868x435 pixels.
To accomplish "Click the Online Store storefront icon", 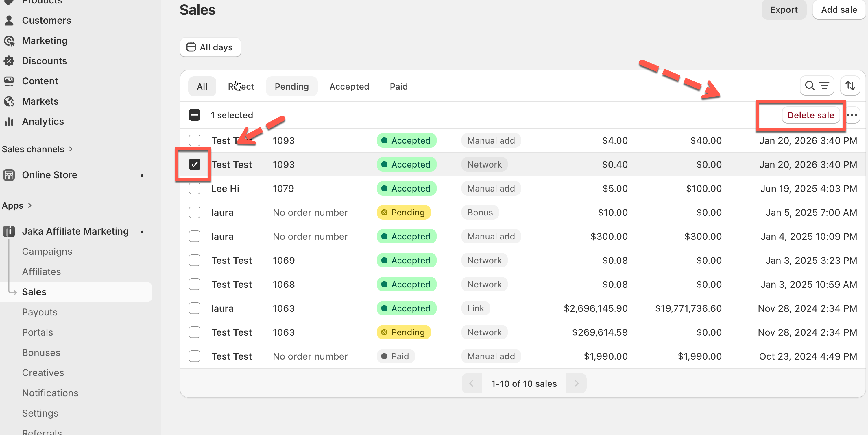I will tap(9, 175).
